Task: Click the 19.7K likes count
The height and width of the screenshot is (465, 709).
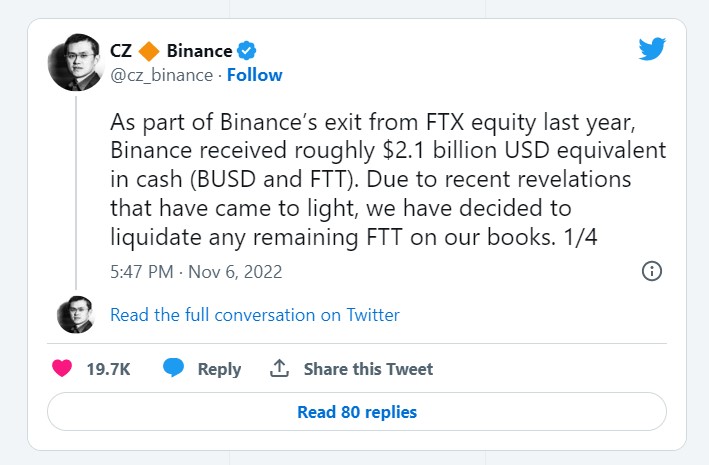Action: click(108, 369)
